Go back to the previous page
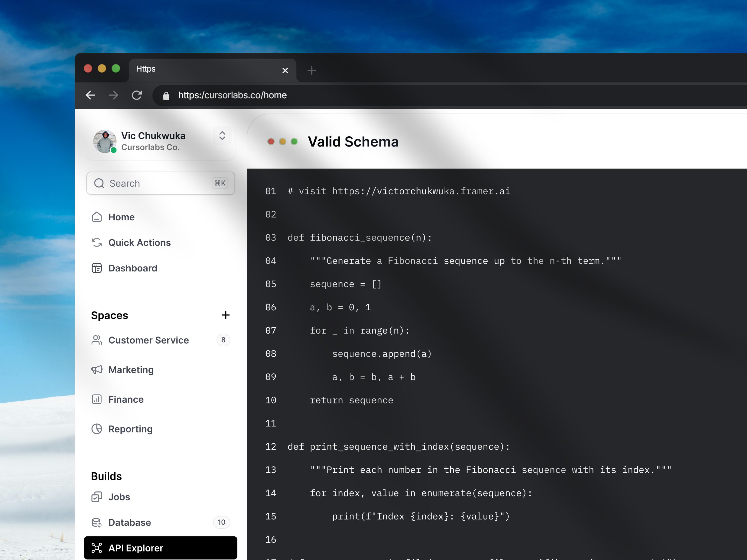Viewport: 747px width, 560px height. [x=91, y=95]
